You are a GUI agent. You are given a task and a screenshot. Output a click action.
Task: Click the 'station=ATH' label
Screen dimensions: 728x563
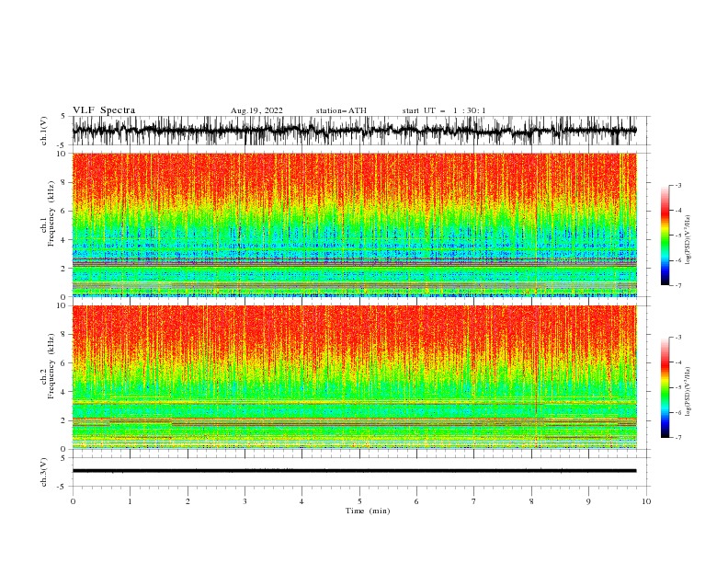[x=341, y=110]
